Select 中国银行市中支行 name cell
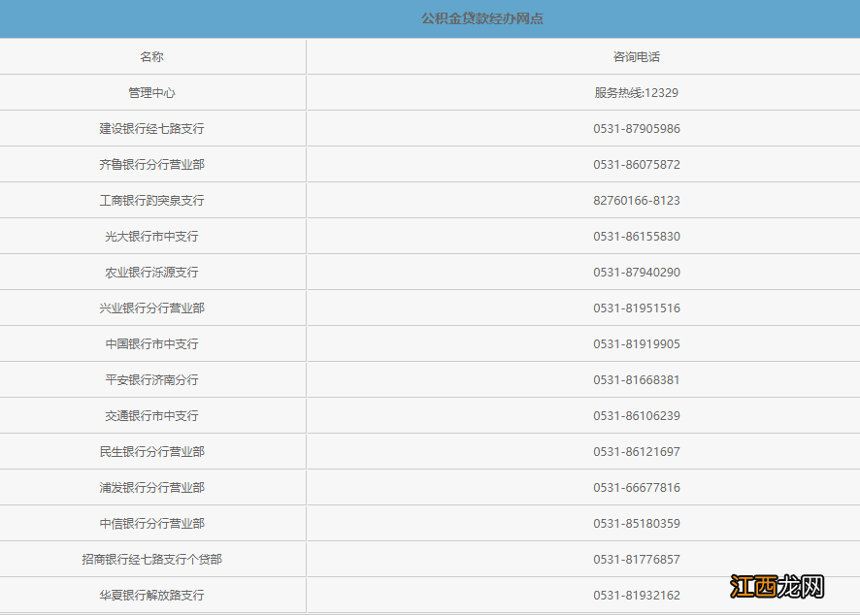 click(152, 343)
